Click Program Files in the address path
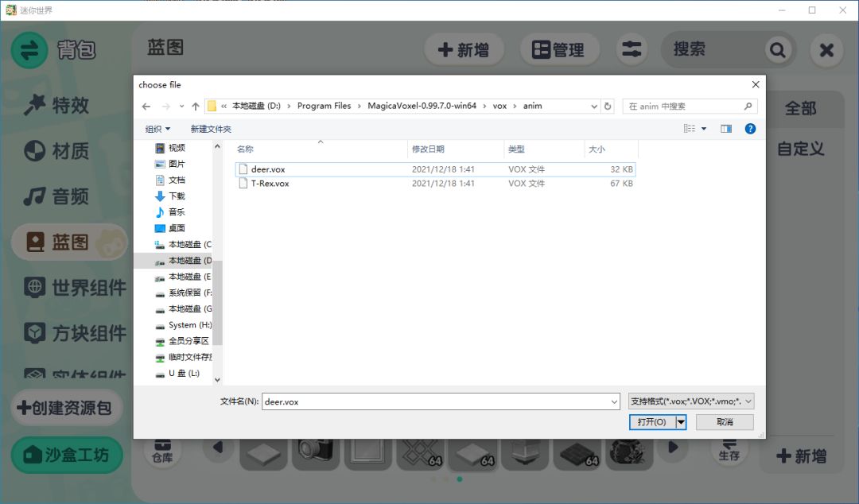The height and width of the screenshot is (504, 859). coord(324,107)
